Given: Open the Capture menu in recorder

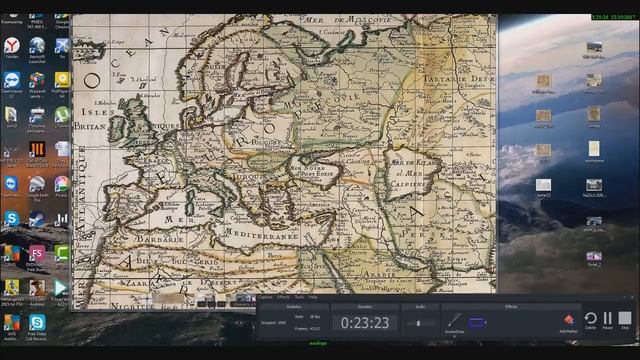Looking at the screenshot, I should point(265,298).
